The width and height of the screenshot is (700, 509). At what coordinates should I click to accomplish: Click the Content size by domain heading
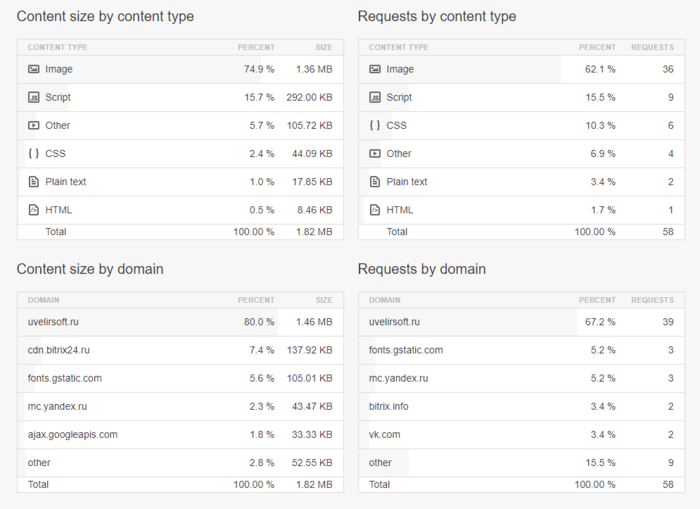(90, 269)
